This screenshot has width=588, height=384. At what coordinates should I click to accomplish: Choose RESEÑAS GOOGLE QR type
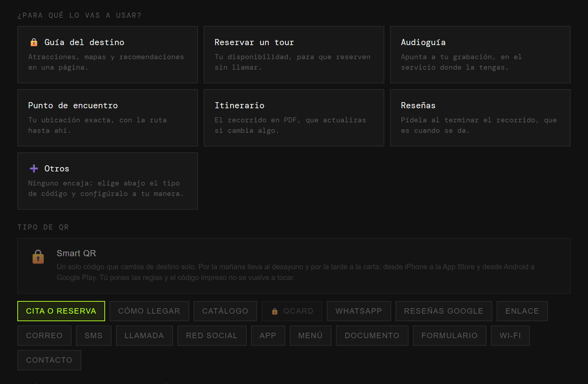tap(444, 311)
